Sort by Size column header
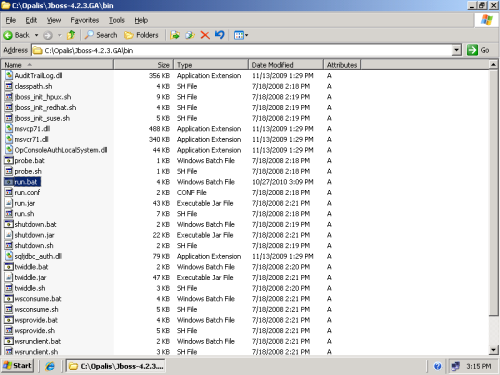 144,65
